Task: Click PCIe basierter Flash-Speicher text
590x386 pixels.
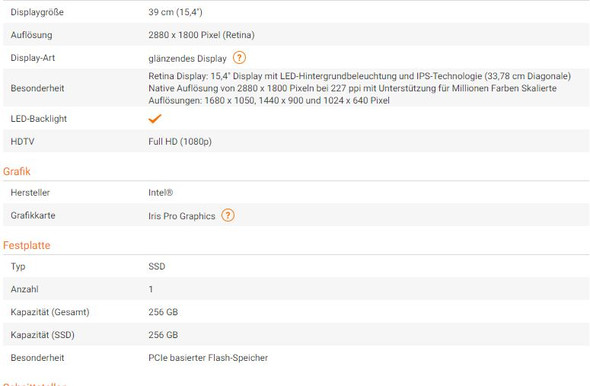Action: [208, 357]
